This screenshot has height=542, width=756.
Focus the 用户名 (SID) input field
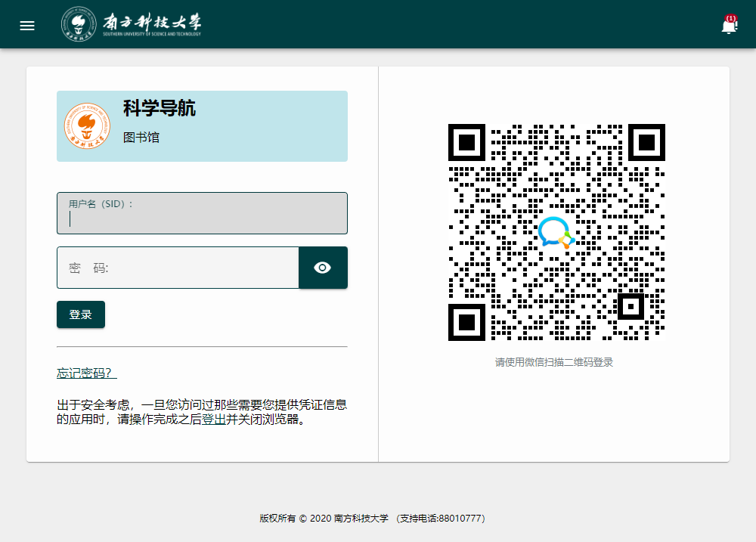click(x=202, y=218)
